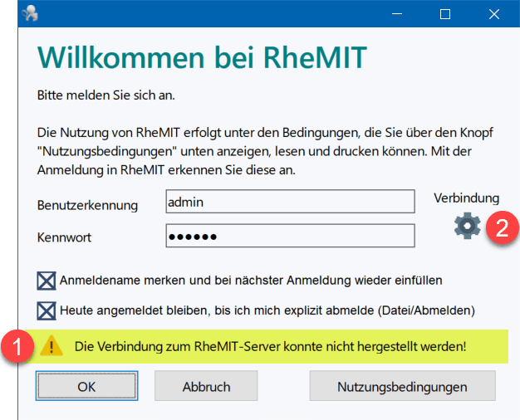This screenshot has height=420, width=520.
Task: Click the Kennwort field label
Action: tap(64, 237)
